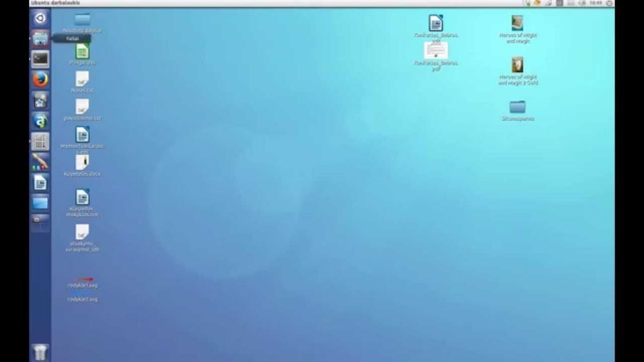Click the blue window icon in launcher
Image resolution: width=644 pixels, height=362 pixels.
40,203
